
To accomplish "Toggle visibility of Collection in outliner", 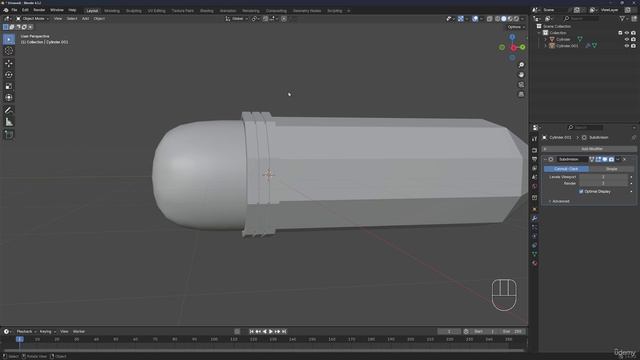I will click(627, 33).
